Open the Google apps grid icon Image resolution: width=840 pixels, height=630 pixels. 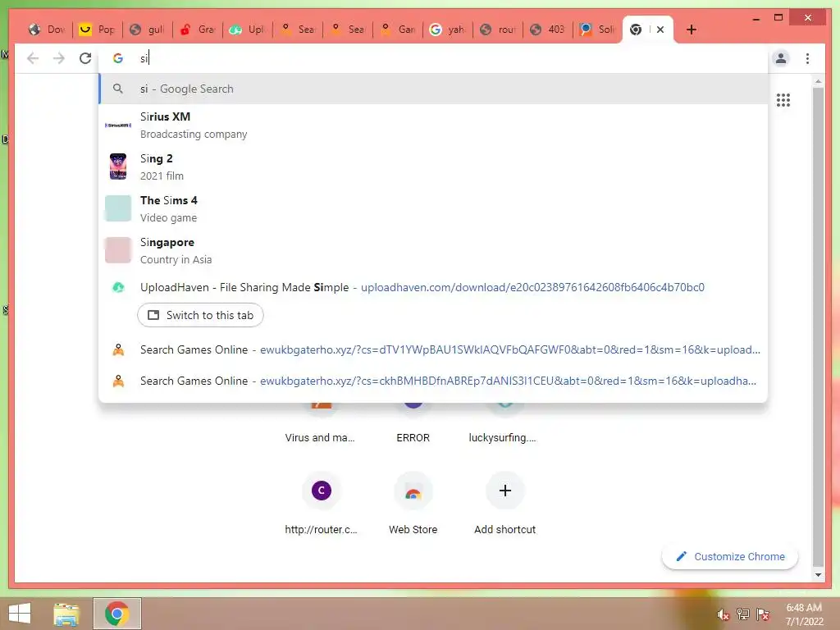(x=783, y=100)
